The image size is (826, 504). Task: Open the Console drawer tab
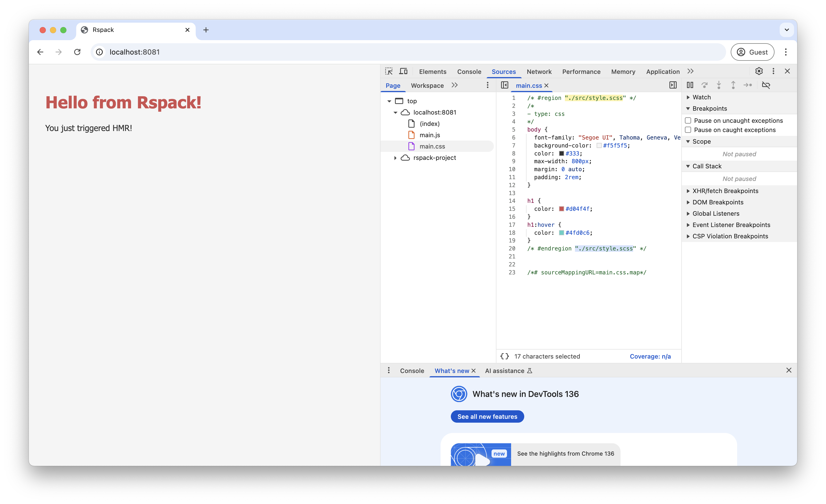coord(412,371)
